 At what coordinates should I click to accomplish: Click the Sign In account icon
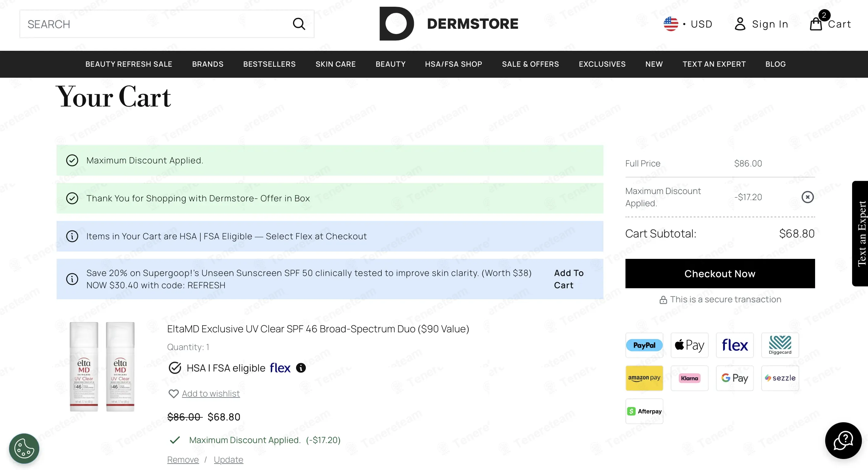pyautogui.click(x=740, y=24)
